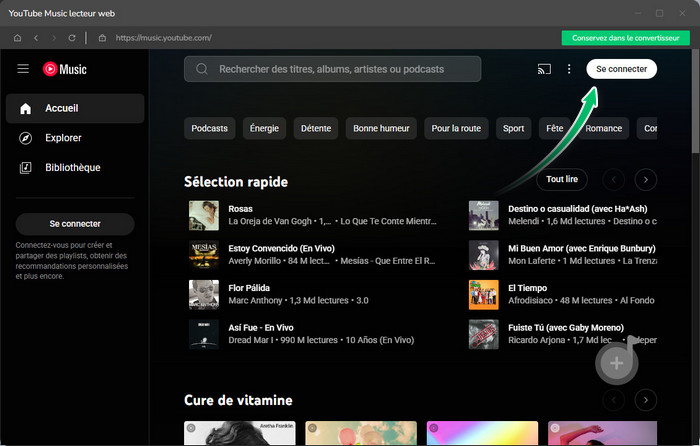Click the Sélection rapide heading
Screen dimensions: 700x446
236,182
